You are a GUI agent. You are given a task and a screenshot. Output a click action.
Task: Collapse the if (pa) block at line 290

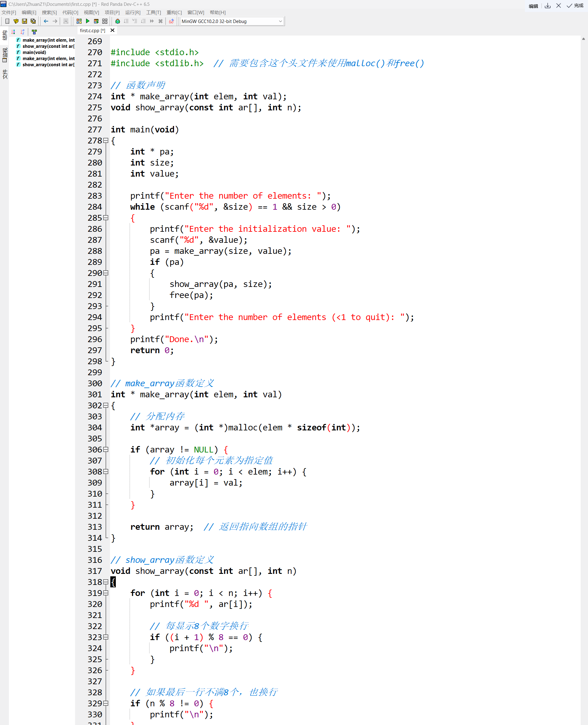[106, 273]
